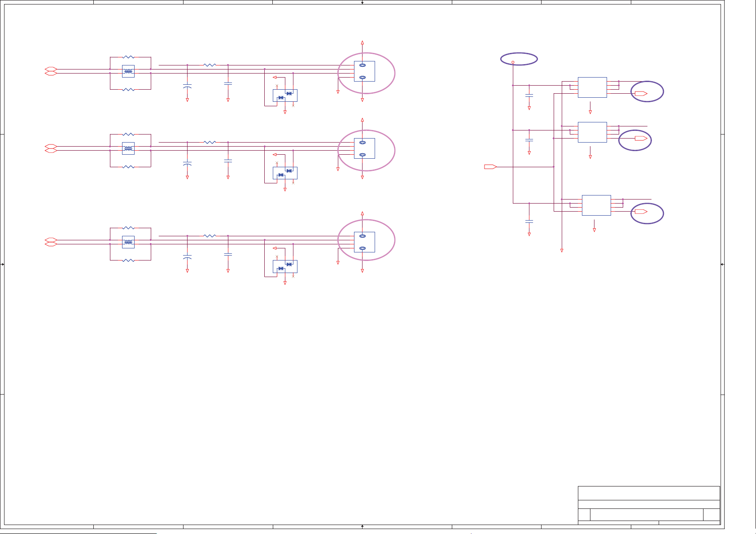Click the dual TVS diode box in the top row
Screen dimensions: 756x534
[285, 96]
